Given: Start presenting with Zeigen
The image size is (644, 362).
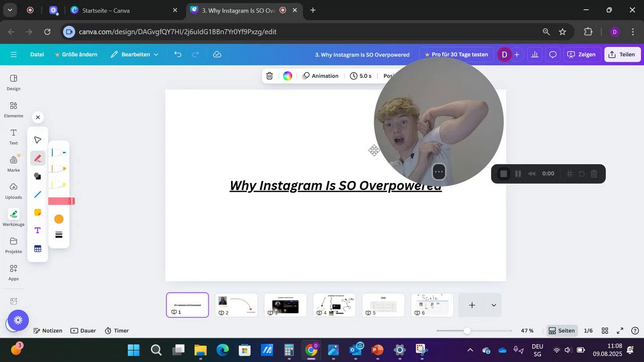Looking at the screenshot, I should point(582,54).
